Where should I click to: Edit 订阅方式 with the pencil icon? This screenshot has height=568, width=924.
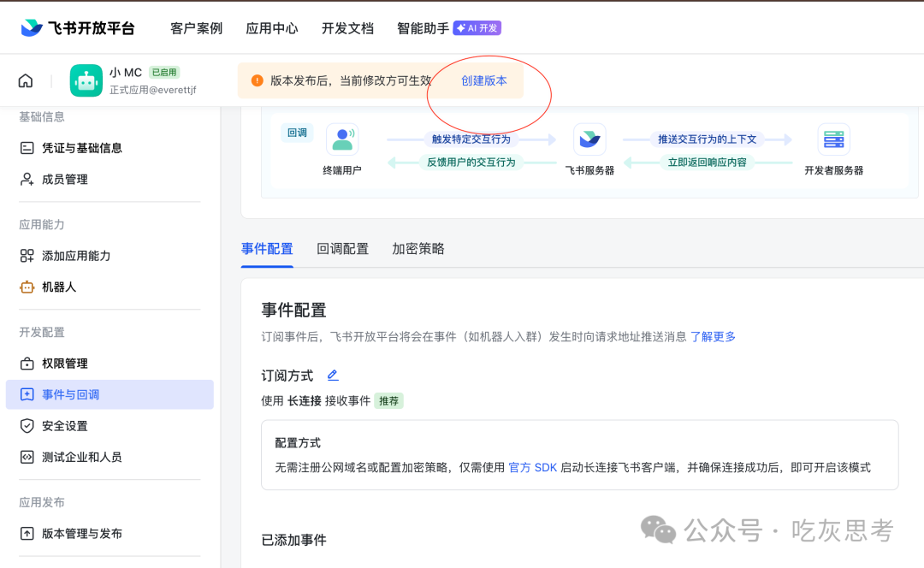332,376
